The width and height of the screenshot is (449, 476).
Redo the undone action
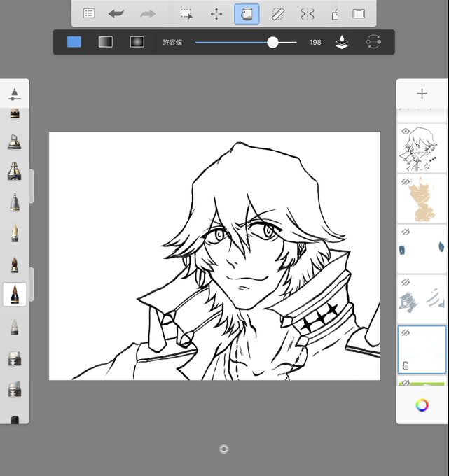[x=148, y=14]
